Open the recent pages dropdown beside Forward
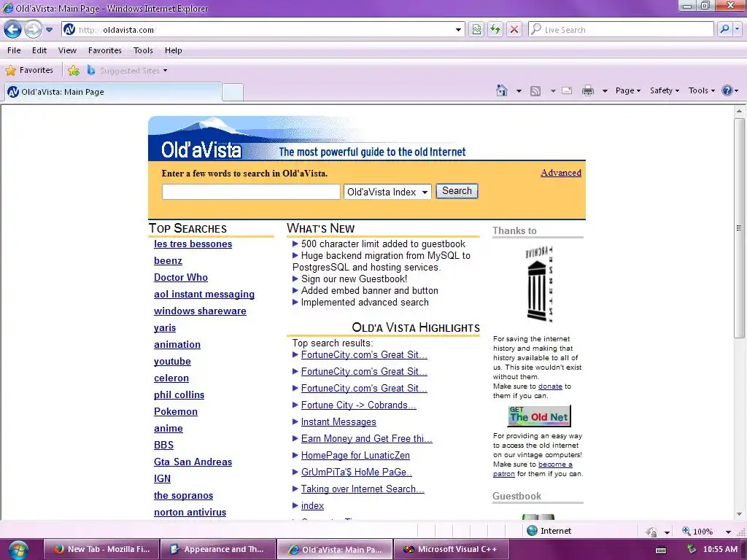The width and height of the screenshot is (747, 560). pyautogui.click(x=49, y=29)
